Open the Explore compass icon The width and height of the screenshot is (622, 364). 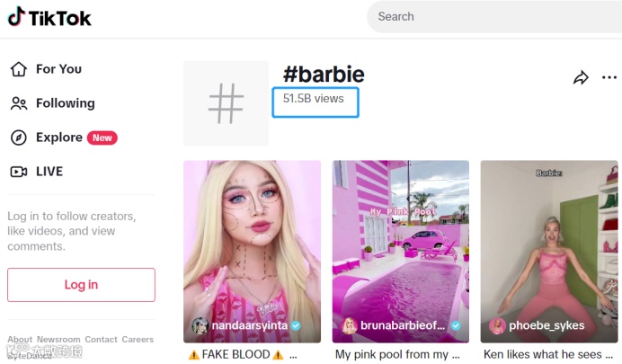tap(19, 138)
